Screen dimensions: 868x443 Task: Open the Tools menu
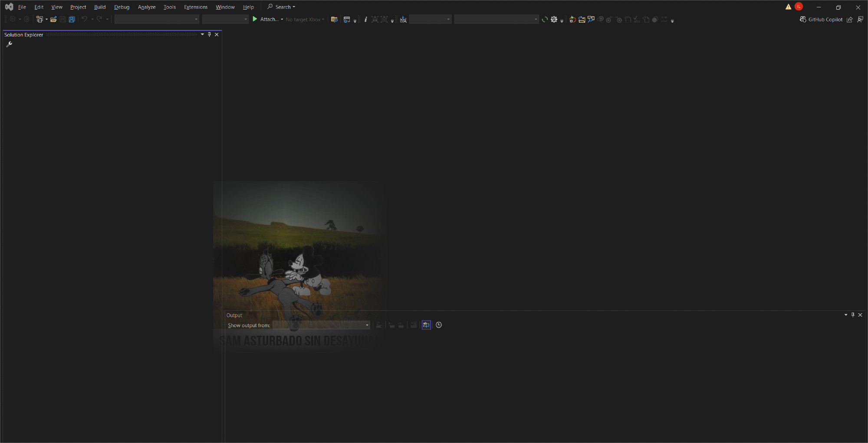[x=170, y=7]
